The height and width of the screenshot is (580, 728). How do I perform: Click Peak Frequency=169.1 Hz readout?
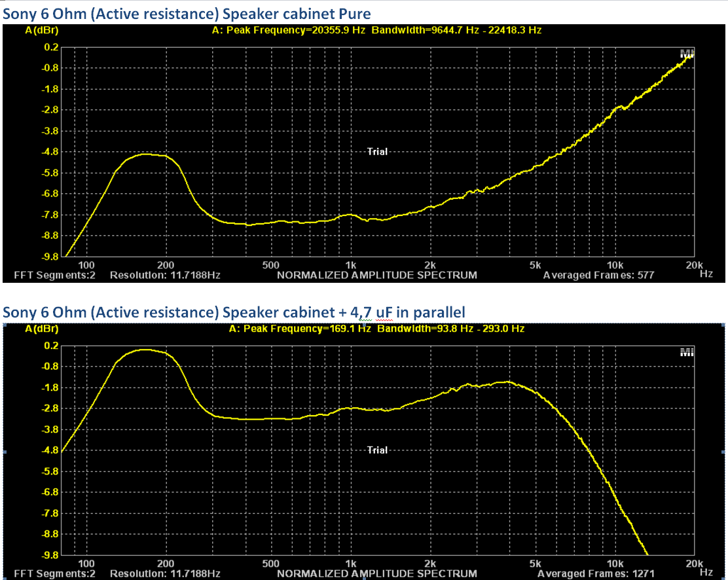pos(300,329)
